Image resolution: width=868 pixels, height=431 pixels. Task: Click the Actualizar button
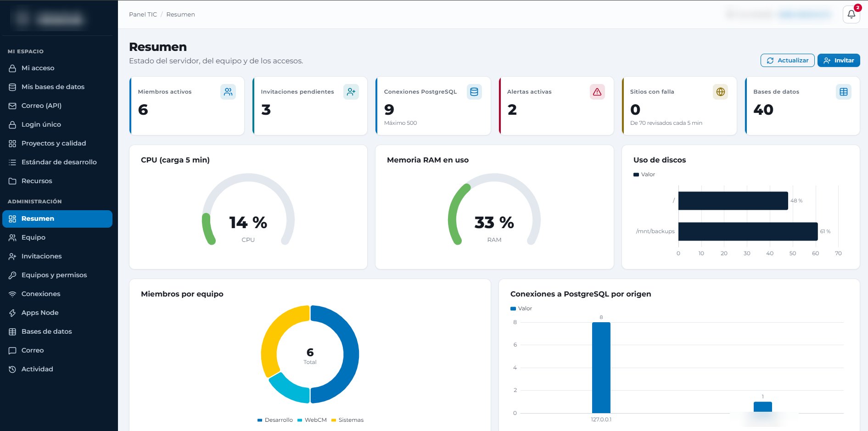(x=787, y=60)
